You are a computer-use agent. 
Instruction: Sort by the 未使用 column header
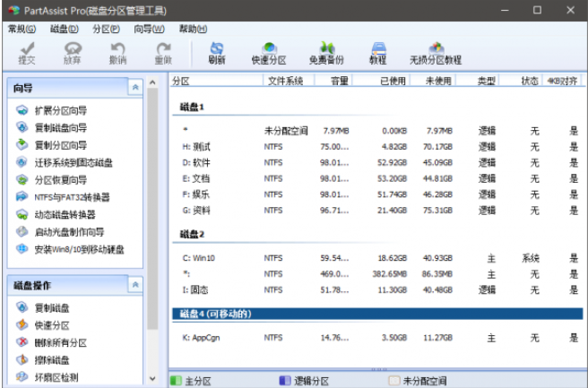433,81
